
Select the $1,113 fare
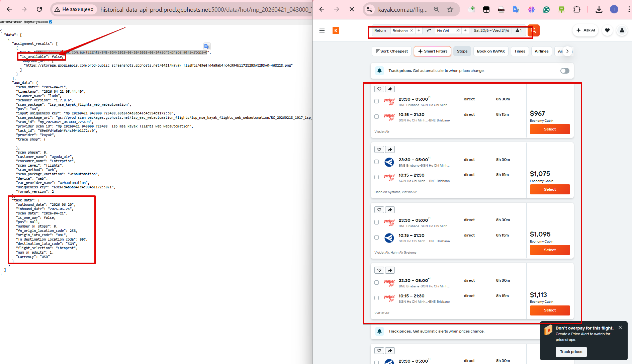pyautogui.click(x=550, y=310)
